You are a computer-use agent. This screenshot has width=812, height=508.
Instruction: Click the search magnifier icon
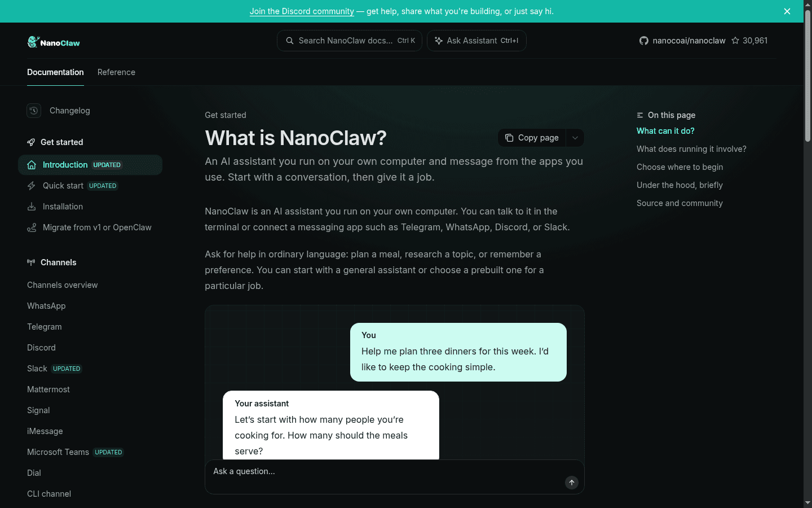click(x=290, y=41)
